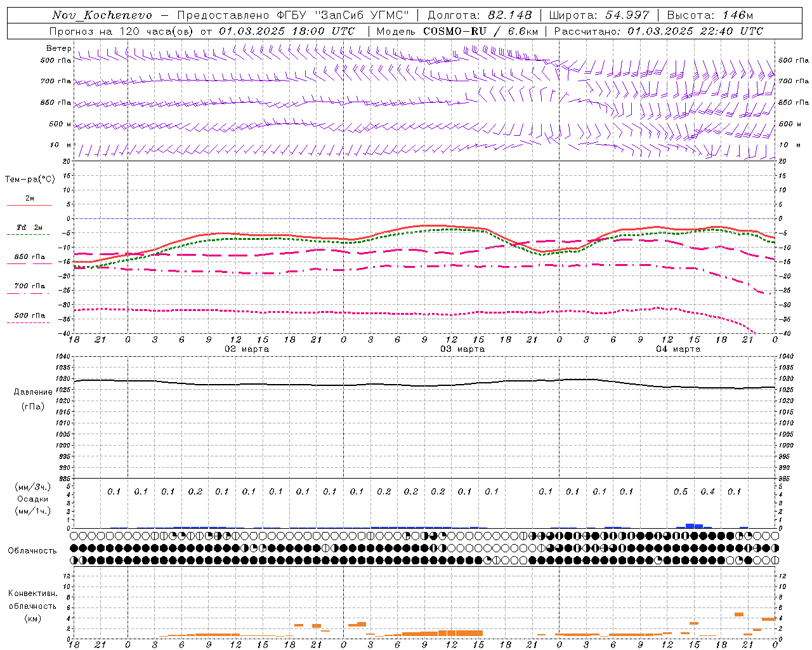This screenshot has height=650, width=812.
Task: Click the 'Облачность' cloud cover label
Action: tap(32, 551)
